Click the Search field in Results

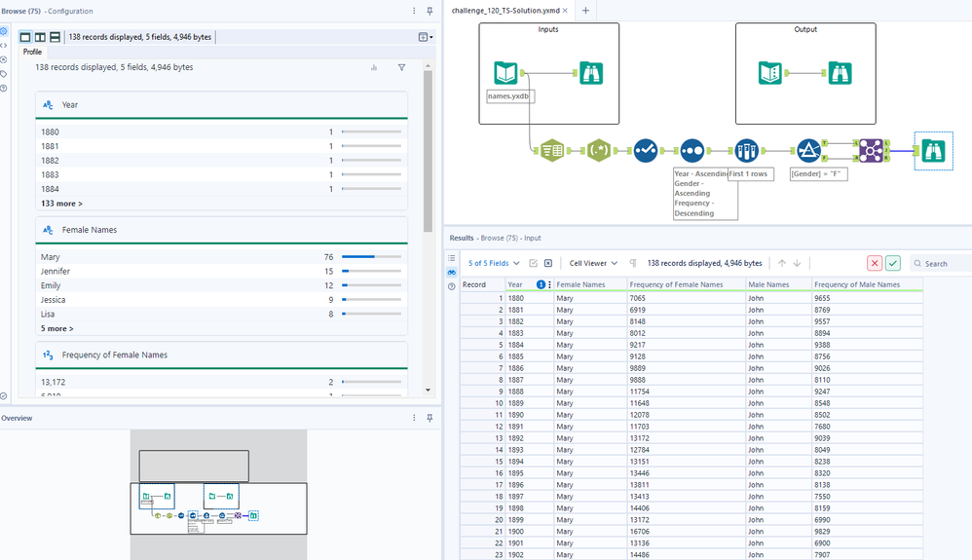tap(947, 263)
